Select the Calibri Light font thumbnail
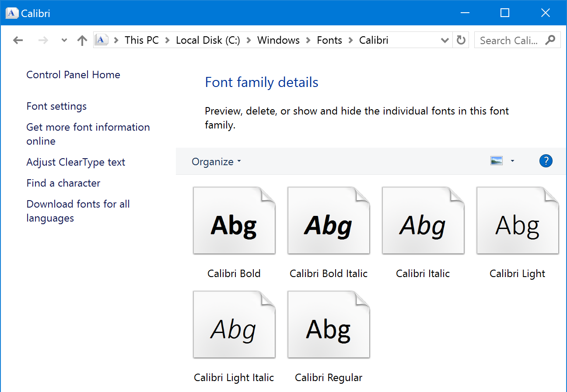Image resolution: width=567 pixels, height=392 pixels. [518, 221]
